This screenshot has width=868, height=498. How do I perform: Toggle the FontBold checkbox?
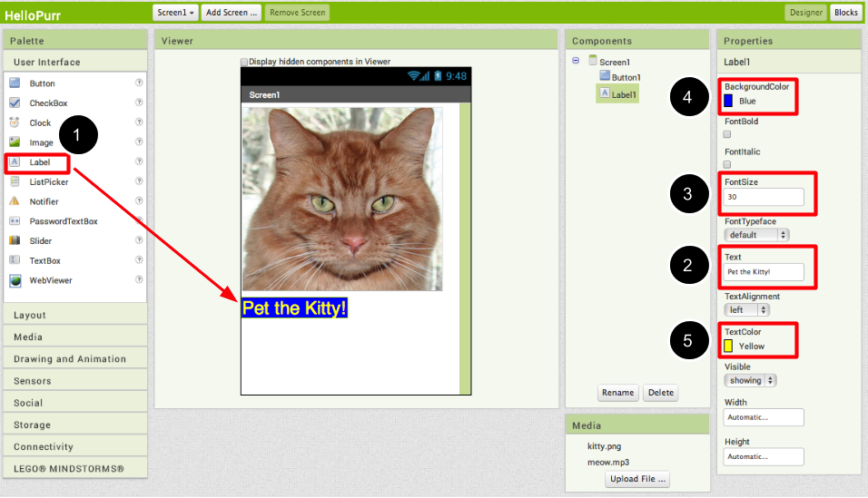(727, 134)
